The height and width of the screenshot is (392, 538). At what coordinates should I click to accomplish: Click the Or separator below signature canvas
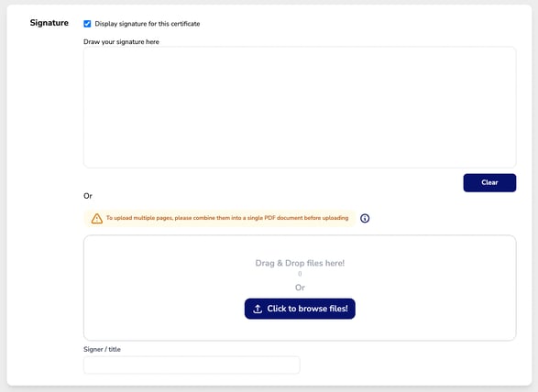(x=88, y=196)
